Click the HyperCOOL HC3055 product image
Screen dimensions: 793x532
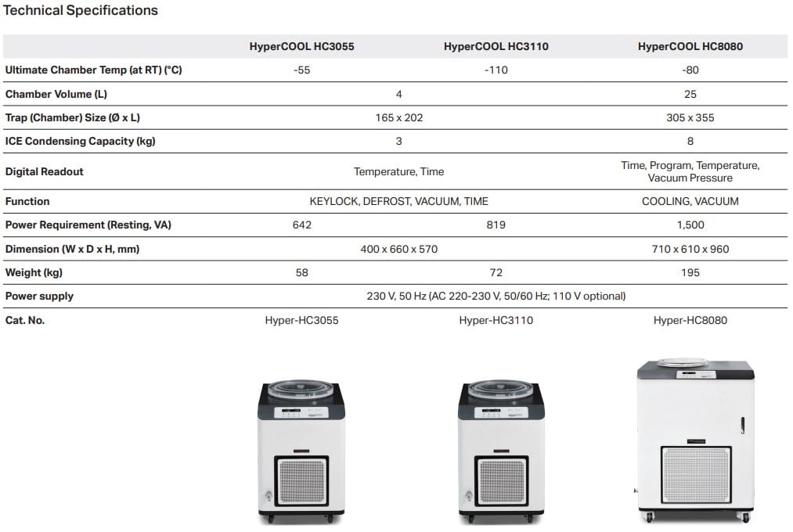[x=301, y=451]
